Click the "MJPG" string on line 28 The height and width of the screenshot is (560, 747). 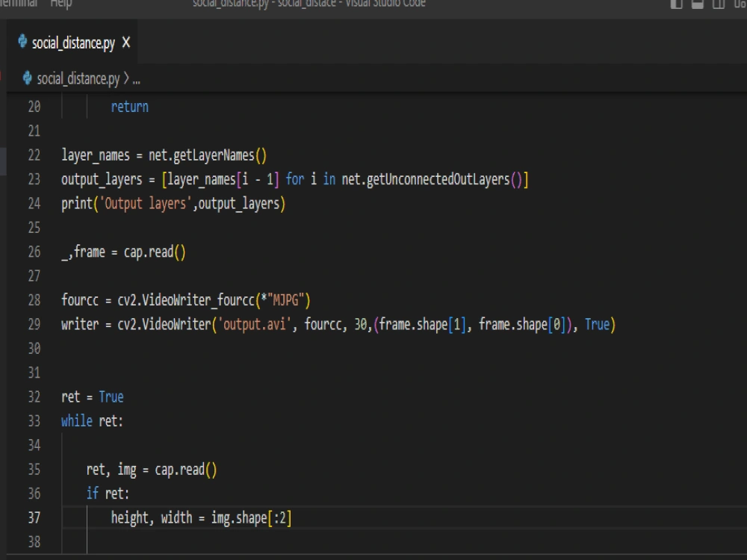[x=285, y=300]
